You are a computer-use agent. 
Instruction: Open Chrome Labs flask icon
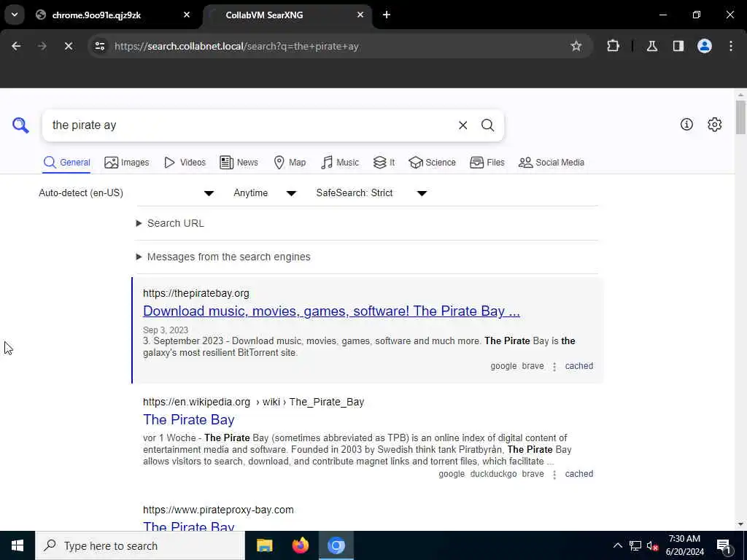[x=652, y=46]
